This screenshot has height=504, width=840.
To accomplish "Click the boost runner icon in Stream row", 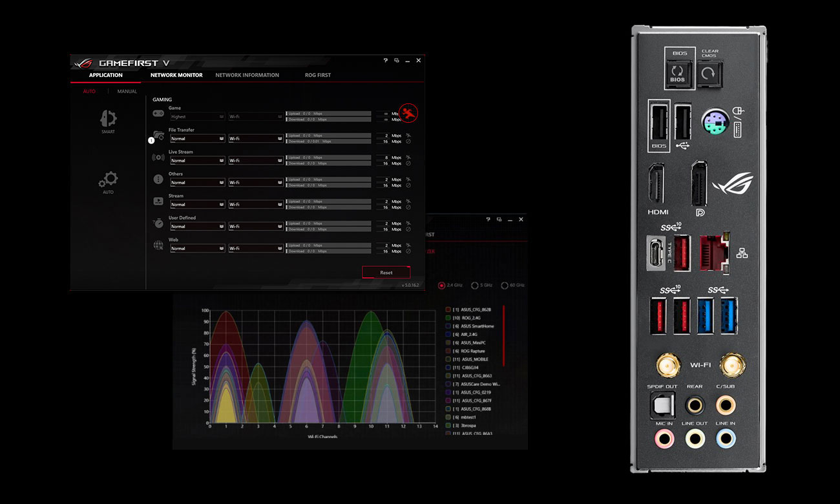I will [408, 202].
